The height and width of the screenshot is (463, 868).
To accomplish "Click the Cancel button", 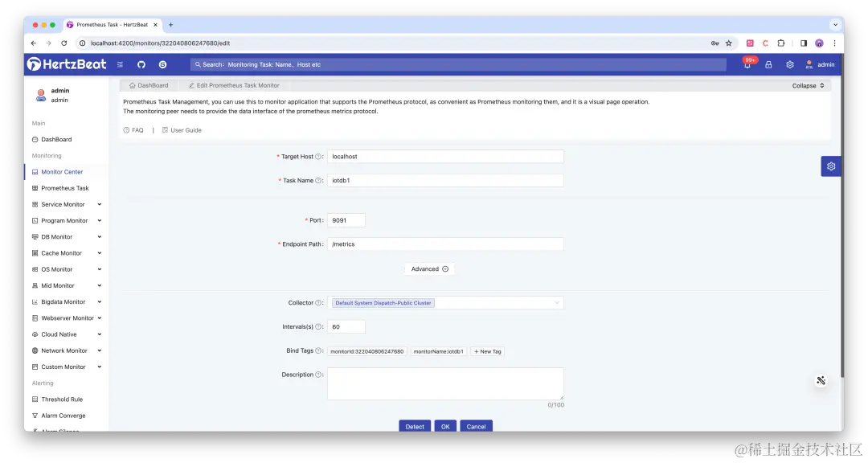I will click(476, 427).
